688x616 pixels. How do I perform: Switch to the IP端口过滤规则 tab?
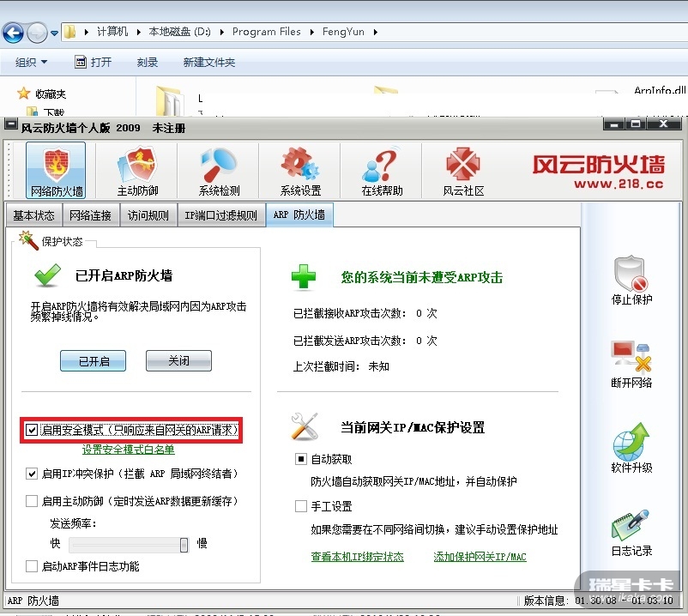(x=221, y=215)
